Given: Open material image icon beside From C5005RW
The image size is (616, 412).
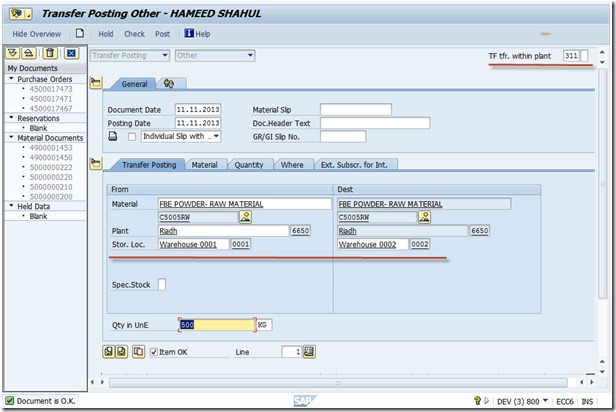Looking at the screenshot, I should coord(246,217).
